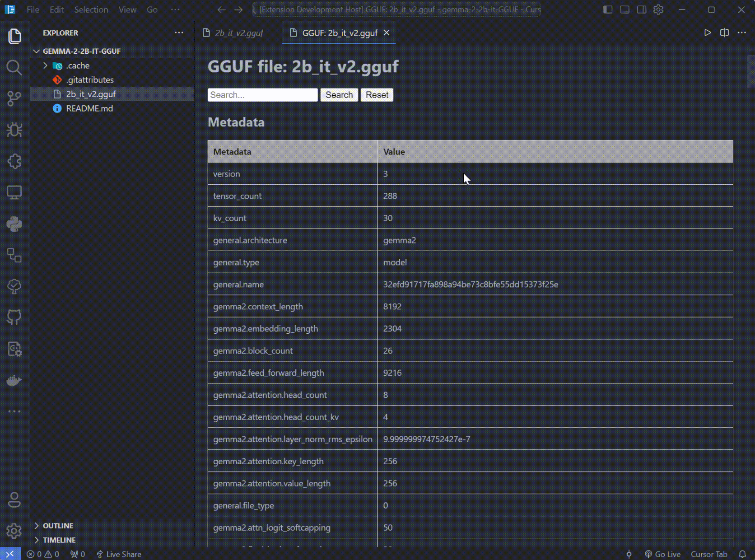The width and height of the screenshot is (755, 560).
Task: Click the Metadata column header
Action: tap(293, 152)
